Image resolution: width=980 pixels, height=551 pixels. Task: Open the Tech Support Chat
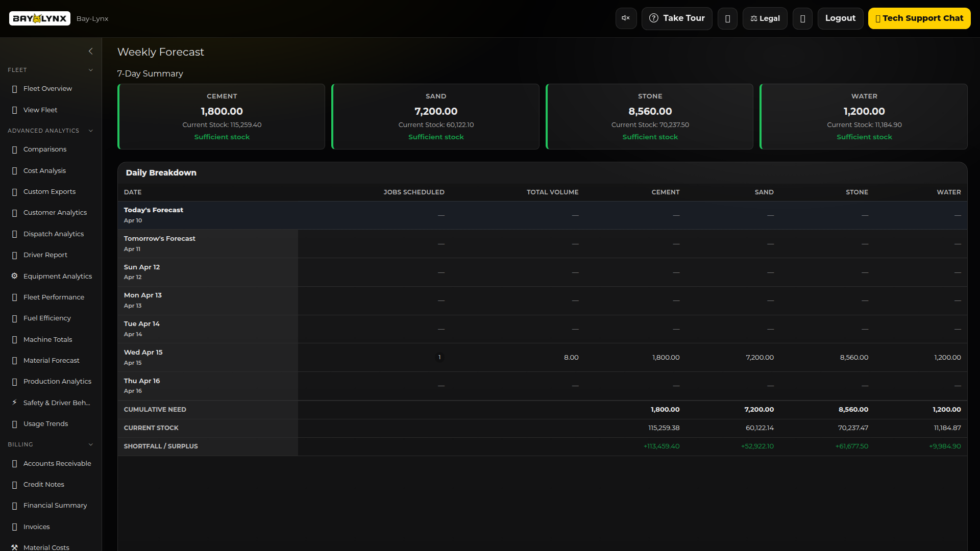click(x=919, y=18)
